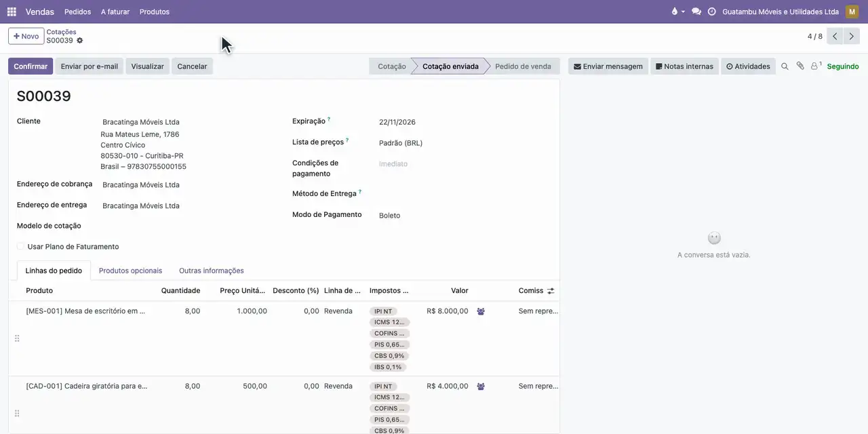The width and height of the screenshot is (868, 434).
Task: Select Pedido de venda status stage
Action: click(x=523, y=66)
